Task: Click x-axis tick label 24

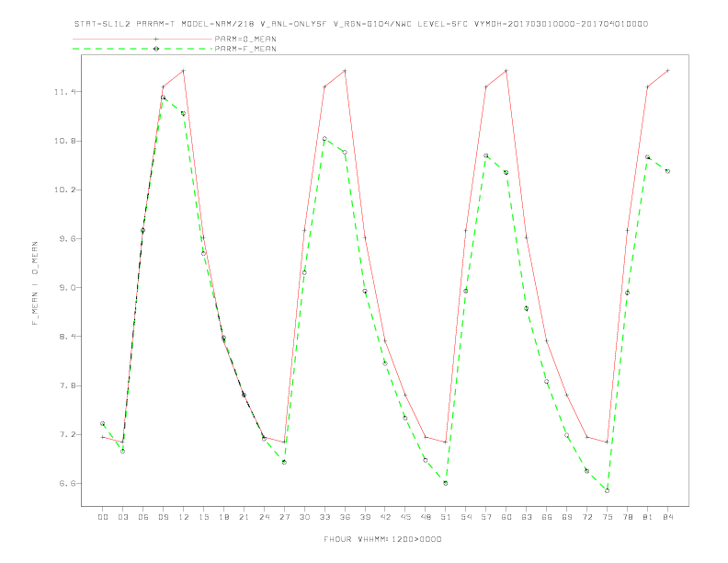Action: coord(264,517)
